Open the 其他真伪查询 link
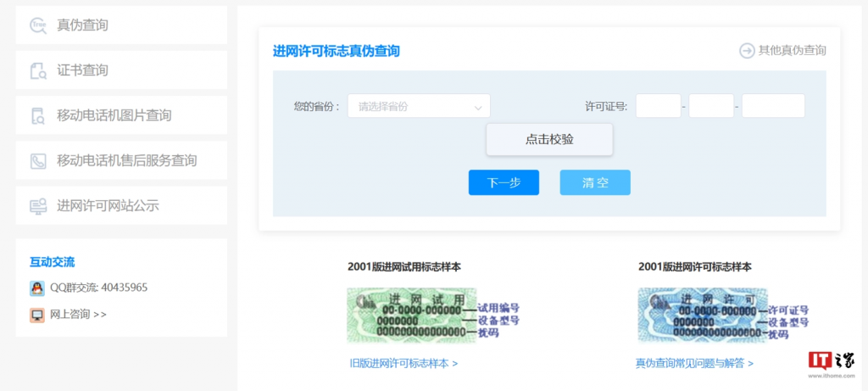 [x=793, y=51]
